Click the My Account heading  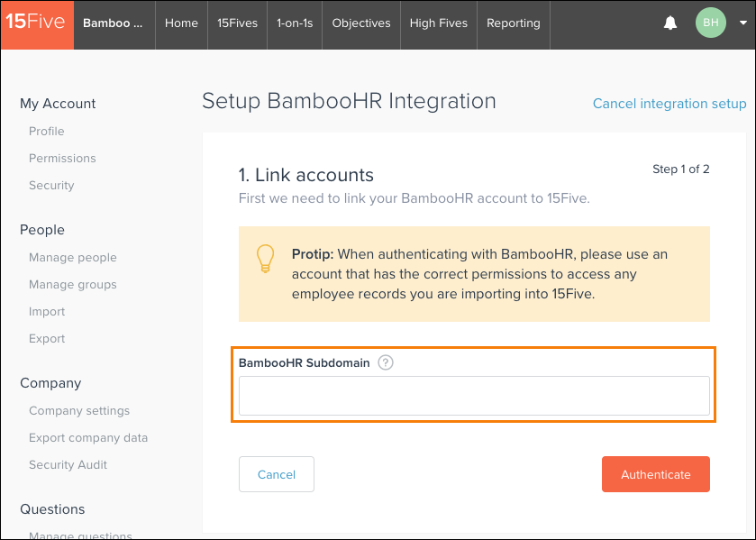point(58,104)
